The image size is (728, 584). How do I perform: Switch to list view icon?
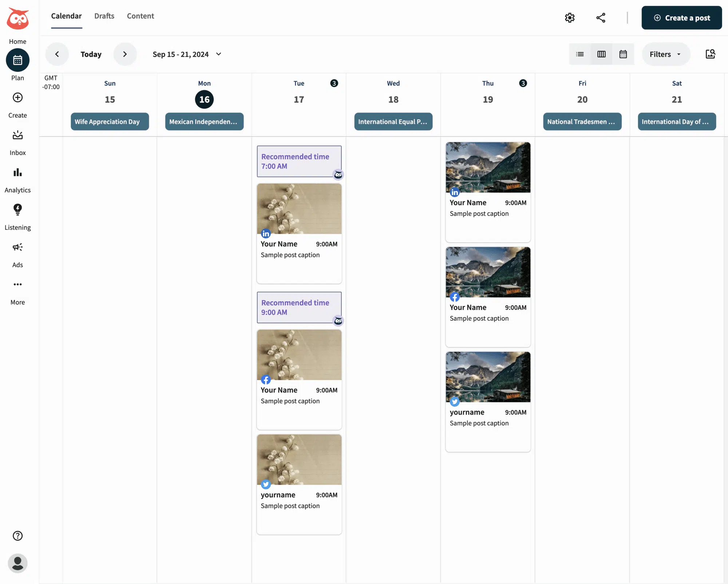tap(580, 54)
